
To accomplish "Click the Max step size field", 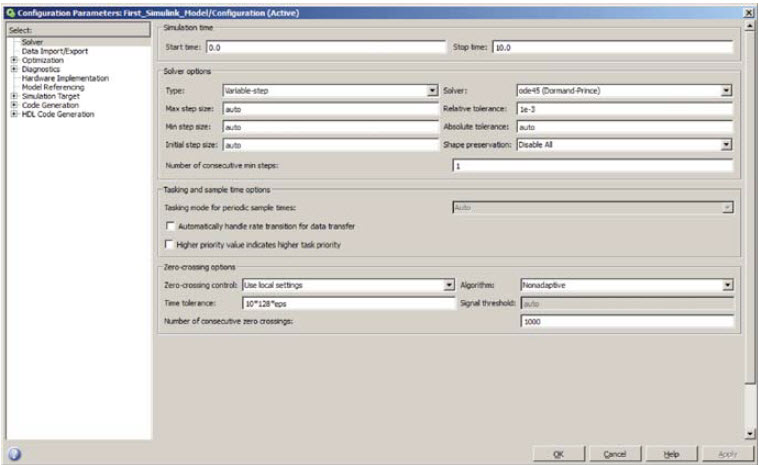I will 331,109.
